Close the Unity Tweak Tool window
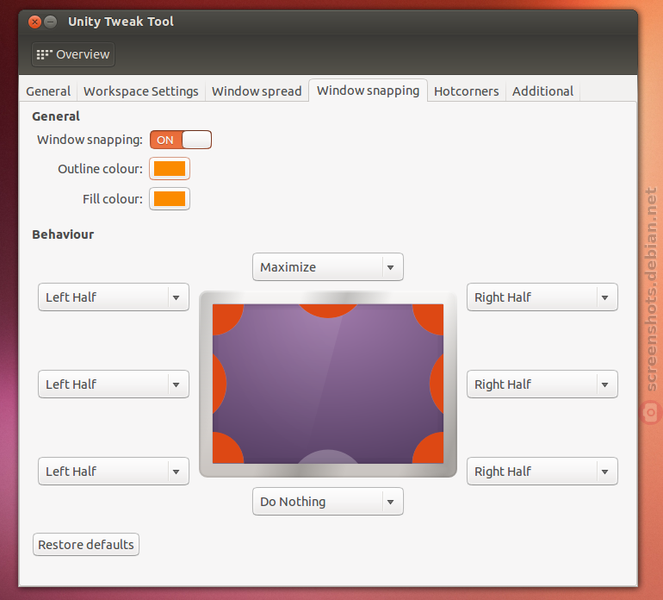The image size is (663, 600). click(x=35, y=22)
